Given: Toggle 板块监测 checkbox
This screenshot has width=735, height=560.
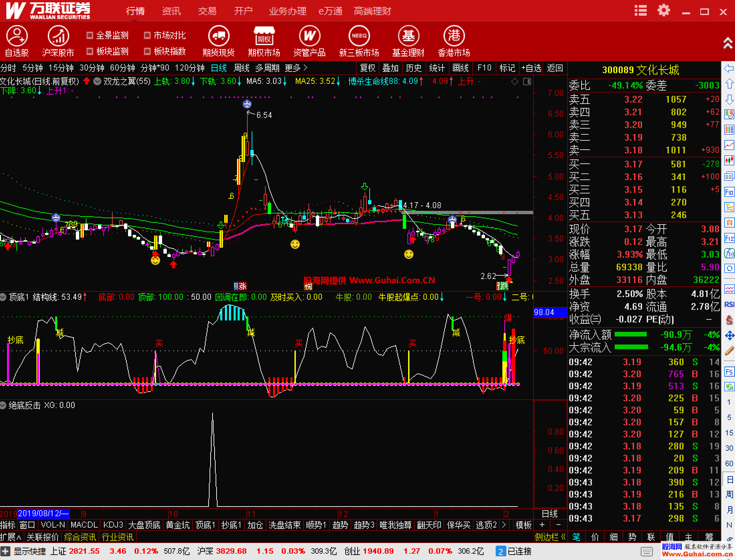Looking at the screenshot, I should pos(90,51).
